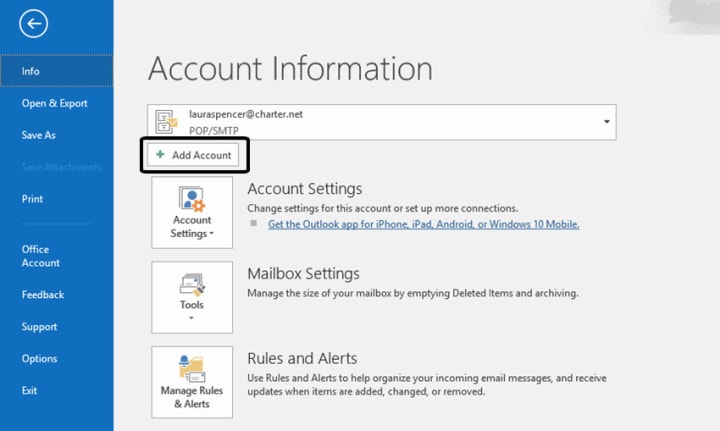Select the Info menu item
The image size is (720, 431).
pyautogui.click(x=56, y=71)
